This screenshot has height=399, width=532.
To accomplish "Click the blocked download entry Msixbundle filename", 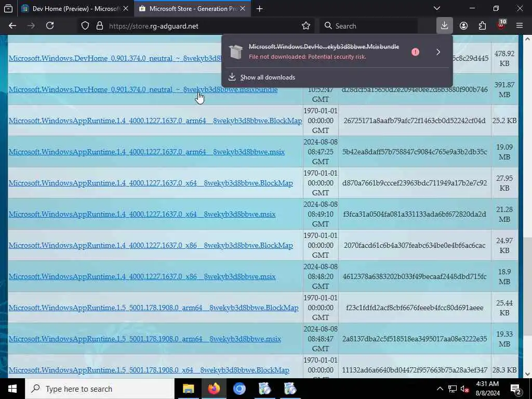I will pyautogui.click(x=324, y=47).
